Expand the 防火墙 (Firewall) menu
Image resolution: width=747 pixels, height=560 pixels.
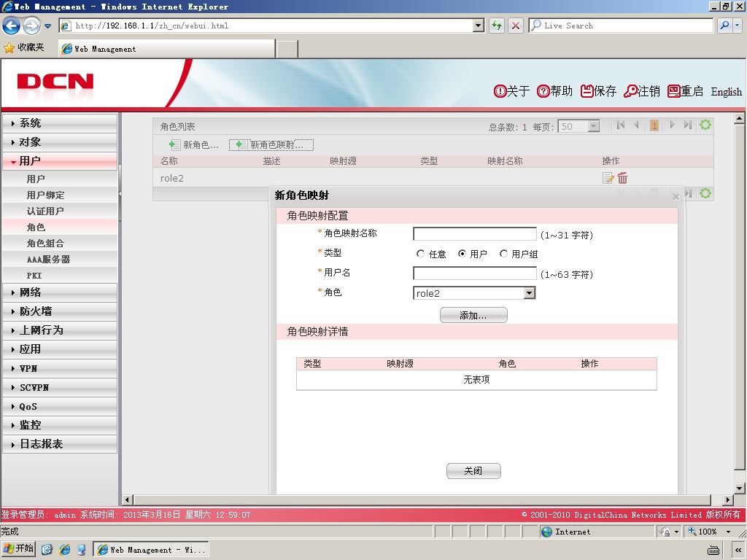tap(60, 311)
